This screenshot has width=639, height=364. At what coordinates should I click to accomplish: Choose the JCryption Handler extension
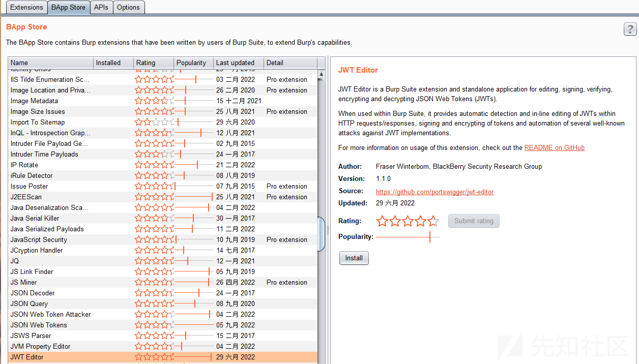click(37, 250)
